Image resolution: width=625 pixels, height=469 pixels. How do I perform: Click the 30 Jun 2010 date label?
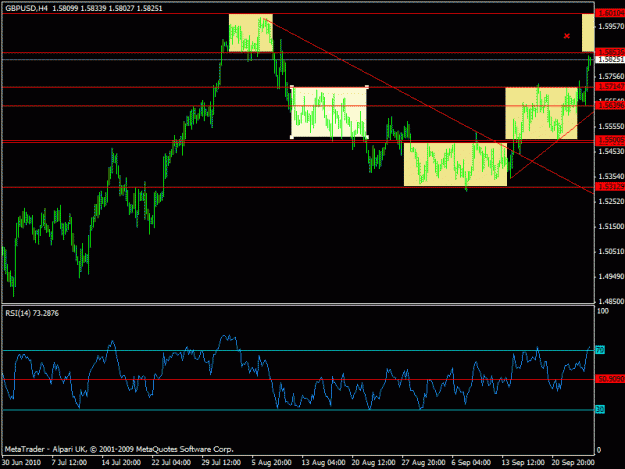[x=21, y=463]
